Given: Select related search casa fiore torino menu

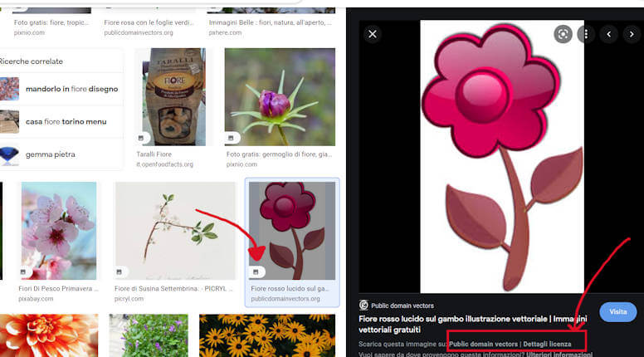Looking at the screenshot, I should (x=66, y=121).
